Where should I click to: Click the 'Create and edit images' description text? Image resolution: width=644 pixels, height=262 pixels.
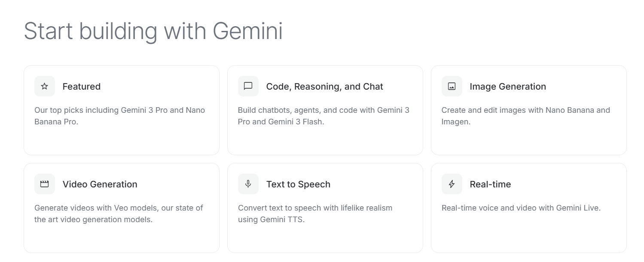(525, 116)
